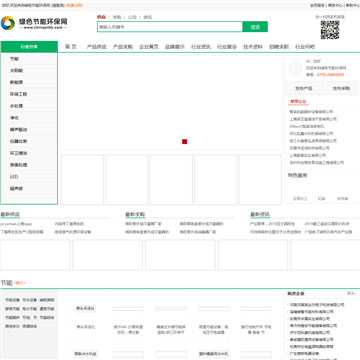Open 产品供应 in the navigation bar
This screenshot has height=360, width=360.
tap(97, 47)
